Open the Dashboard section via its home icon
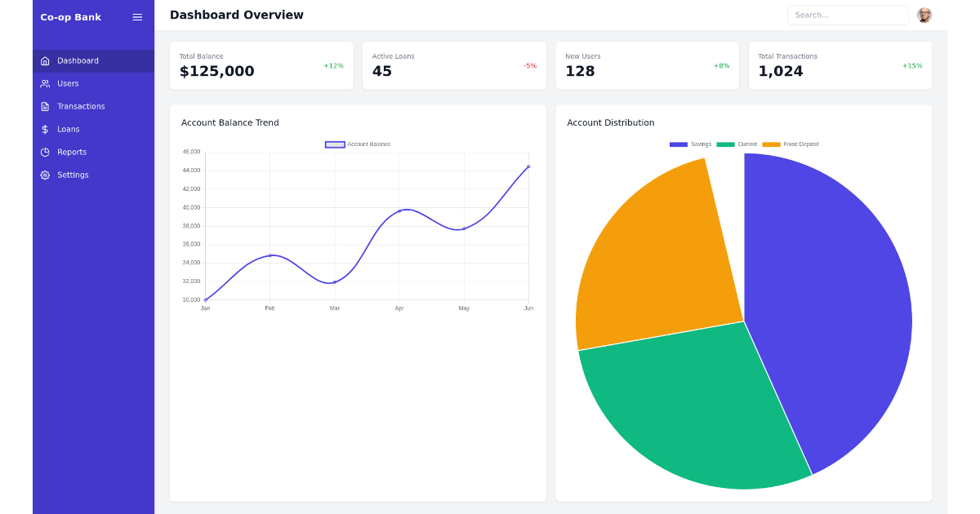The width and height of the screenshot is (980, 514). click(44, 60)
